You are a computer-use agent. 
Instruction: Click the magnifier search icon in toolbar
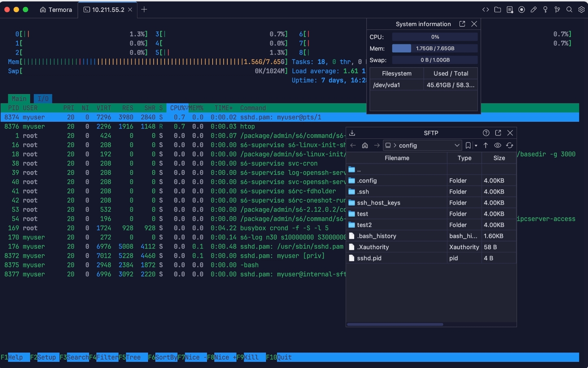coord(569,9)
